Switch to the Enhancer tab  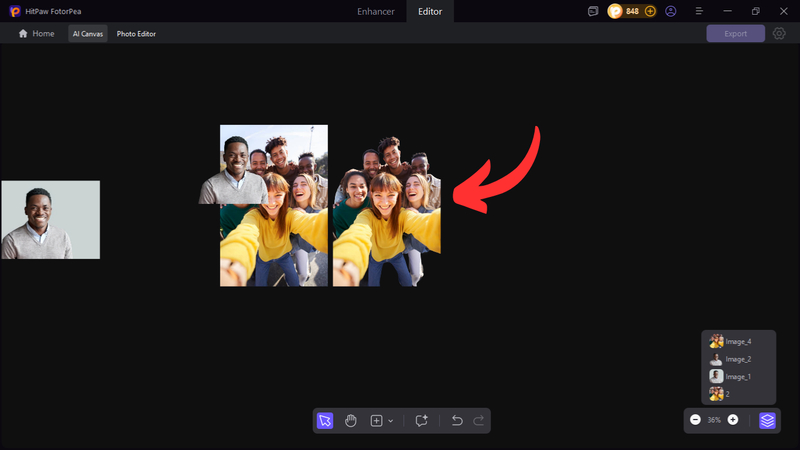pos(376,11)
